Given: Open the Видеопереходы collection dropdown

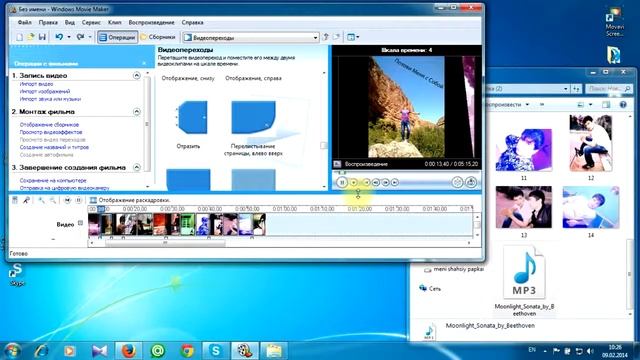Looking at the screenshot, I should click(250, 38).
